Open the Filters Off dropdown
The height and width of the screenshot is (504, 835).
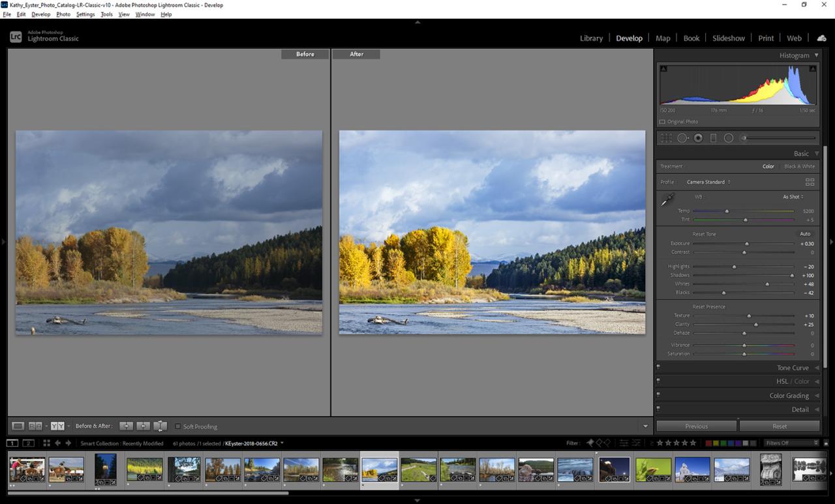(x=792, y=443)
